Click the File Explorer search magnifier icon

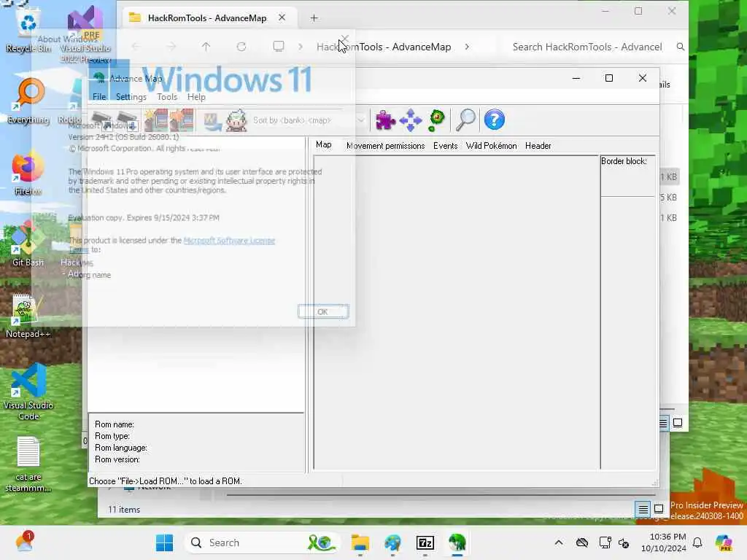click(x=681, y=47)
